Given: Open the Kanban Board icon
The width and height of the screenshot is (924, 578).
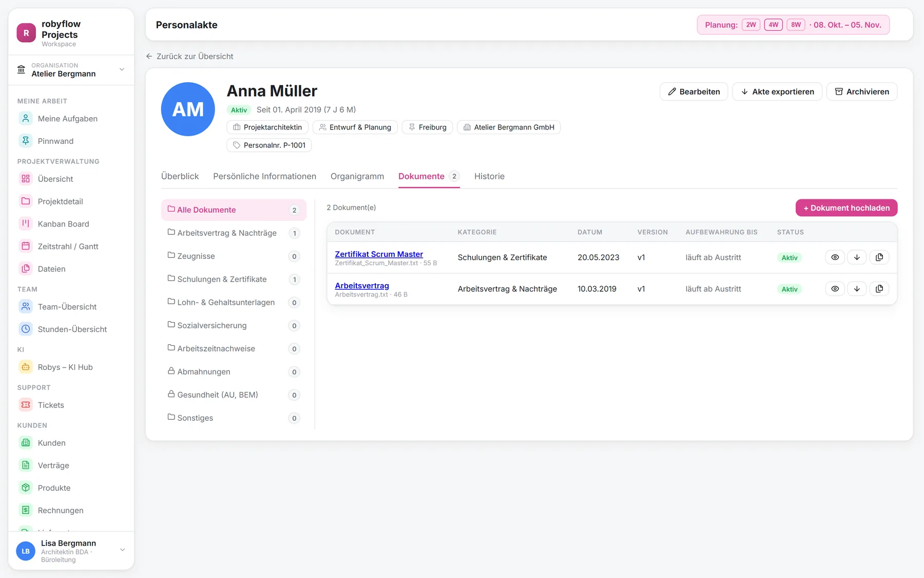Looking at the screenshot, I should point(26,223).
